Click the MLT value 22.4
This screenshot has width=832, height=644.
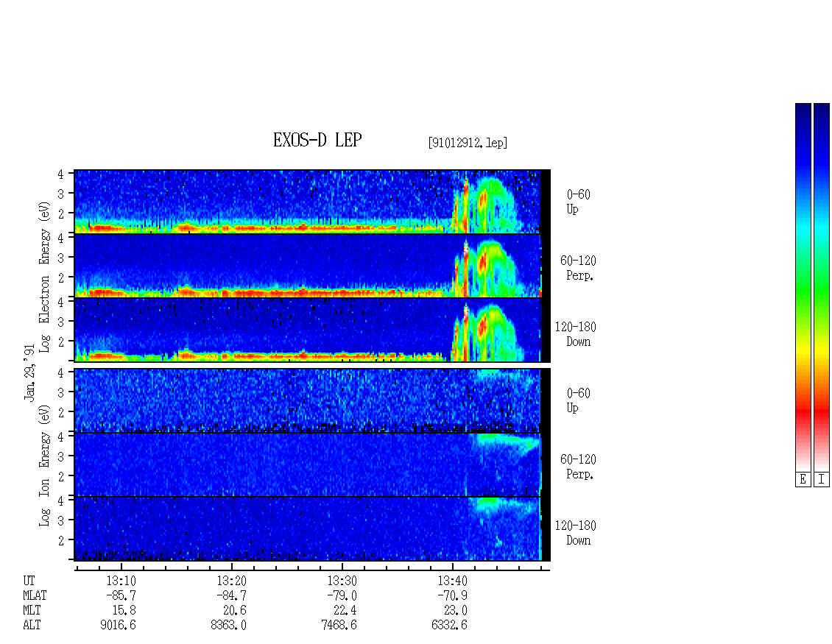[345, 611]
